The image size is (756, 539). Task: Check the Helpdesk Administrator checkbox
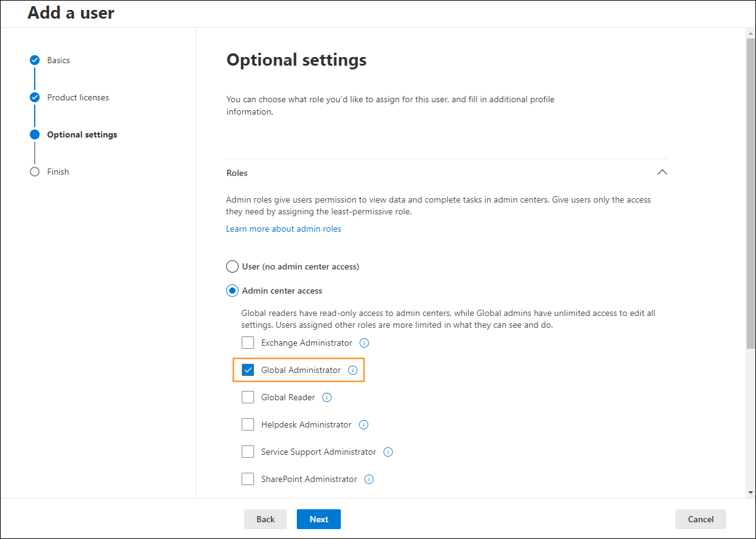(248, 424)
